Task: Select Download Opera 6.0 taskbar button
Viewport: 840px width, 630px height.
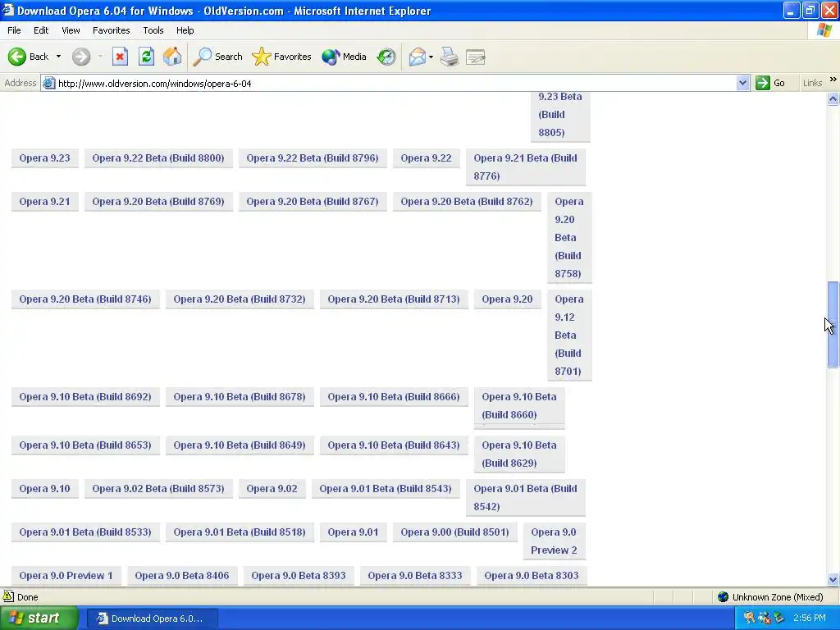Action: [152, 619]
